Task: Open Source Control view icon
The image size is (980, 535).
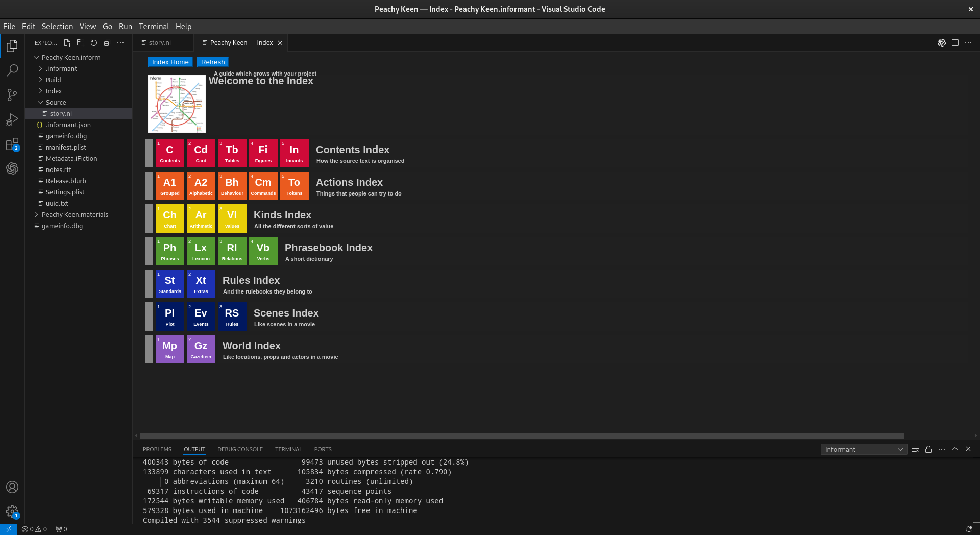Action: [12, 95]
